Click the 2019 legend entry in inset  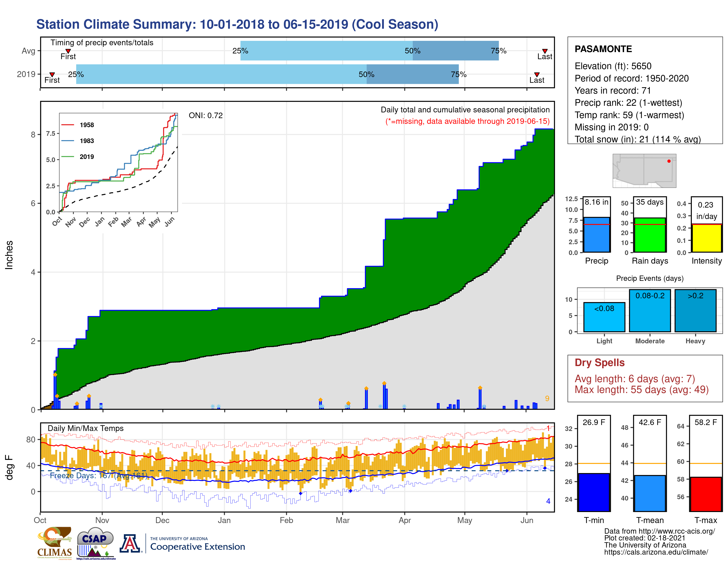pos(87,157)
